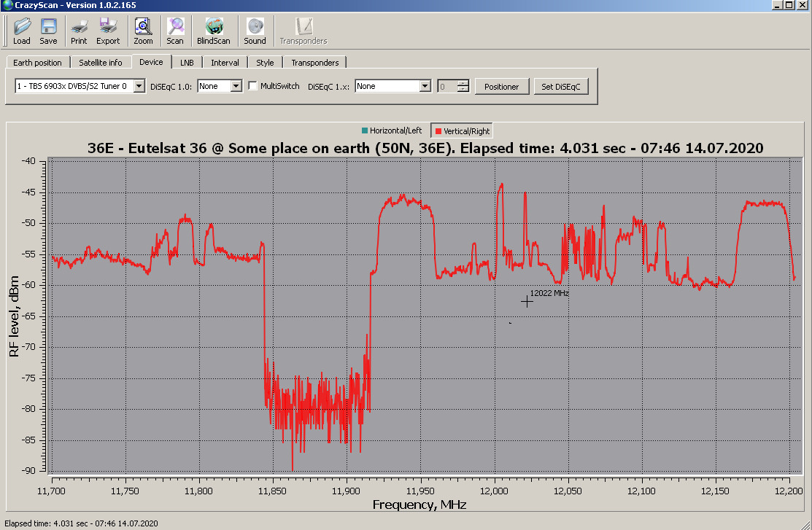Click the -90 dBm axis tick label

(x=28, y=470)
